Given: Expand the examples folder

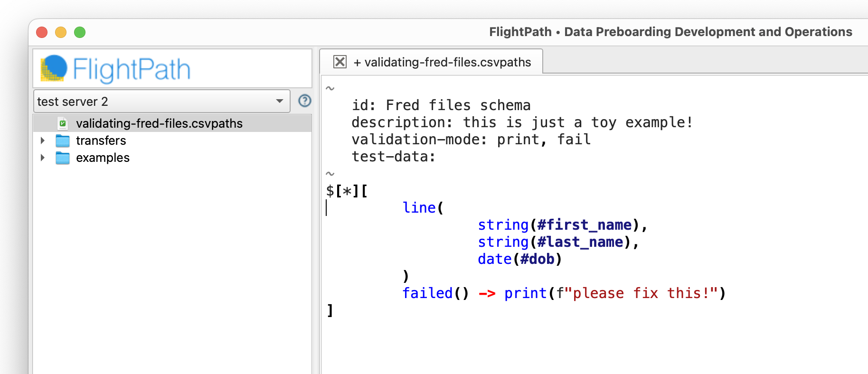Looking at the screenshot, I should click(x=43, y=158).
